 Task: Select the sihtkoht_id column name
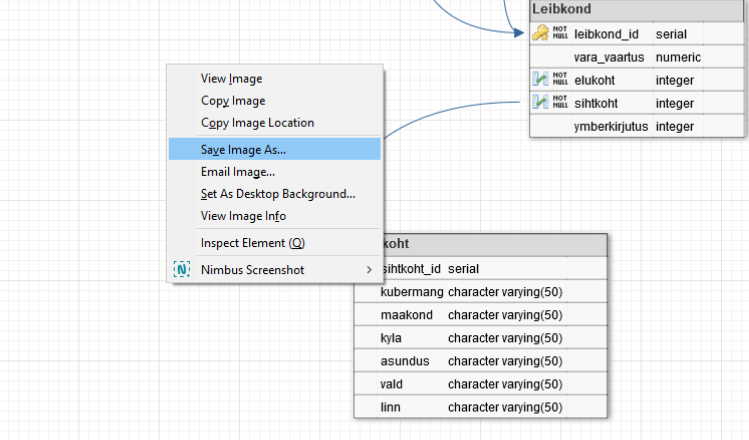tap(412, 269)
